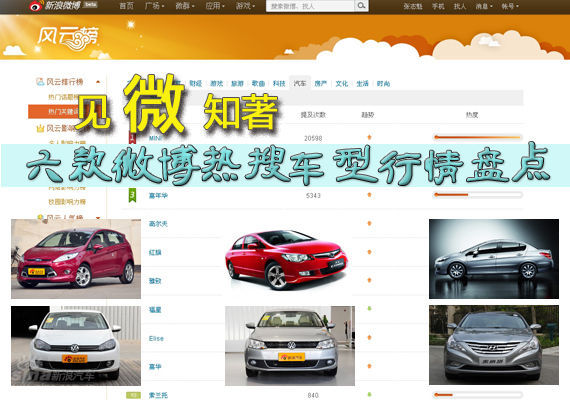Expand the 风云人气榜 section arrow

click(98, 218)
